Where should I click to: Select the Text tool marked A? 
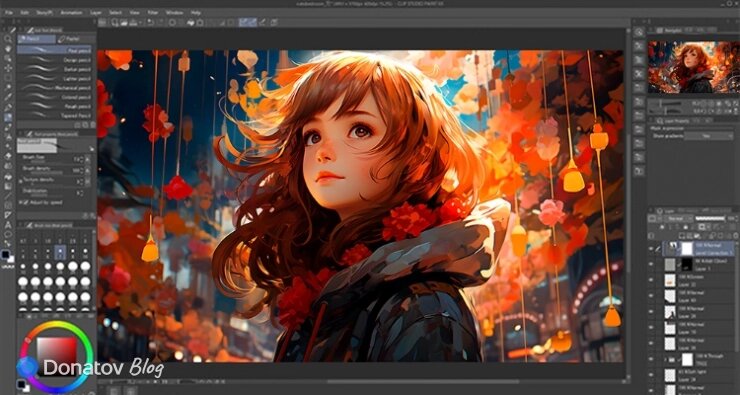click(8, 225)
